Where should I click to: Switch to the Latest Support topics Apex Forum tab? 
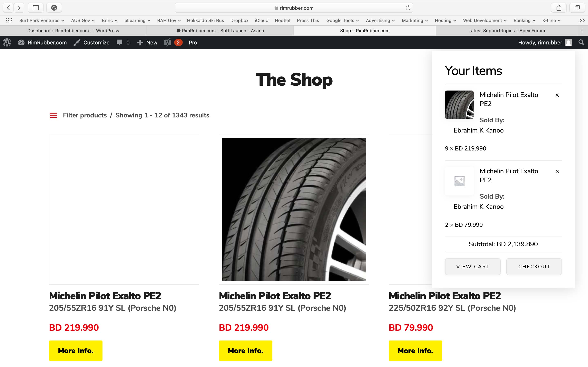[507, 31]
